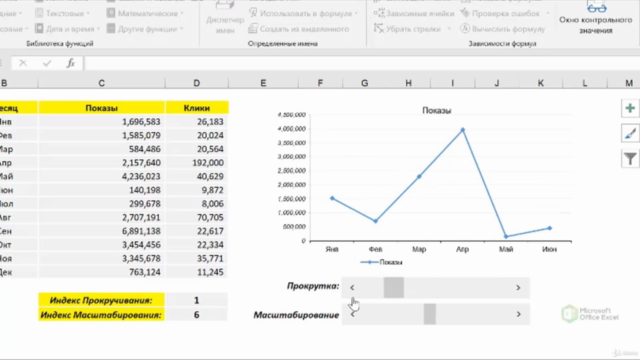Select column H header
This screenshot has width=640, height=360.
point(409,83)
